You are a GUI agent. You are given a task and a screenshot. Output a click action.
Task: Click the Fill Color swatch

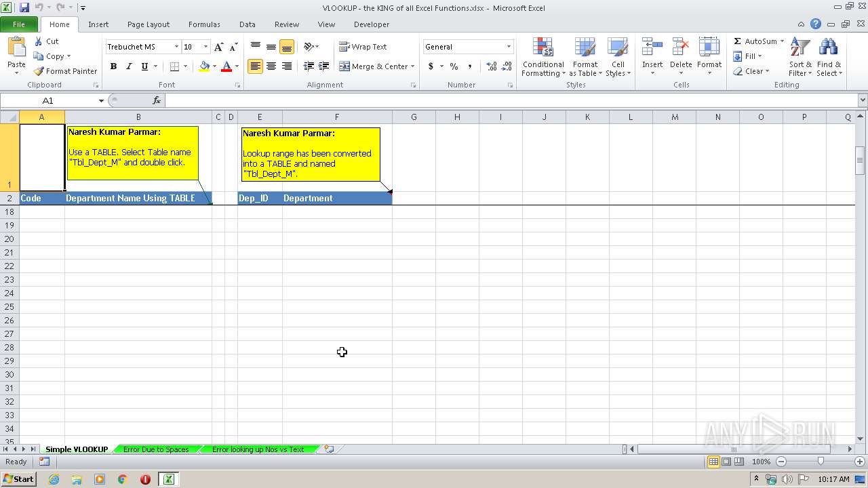click(x=204, y=66)
